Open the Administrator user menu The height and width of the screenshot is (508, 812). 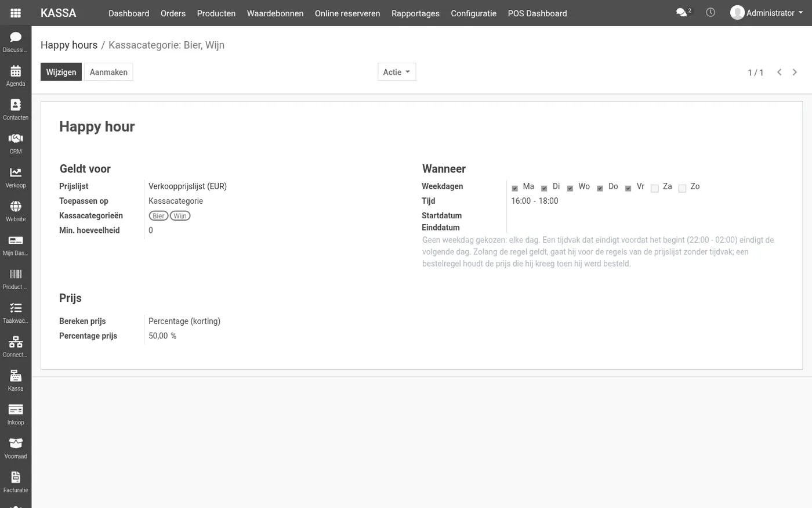point(767,13)
